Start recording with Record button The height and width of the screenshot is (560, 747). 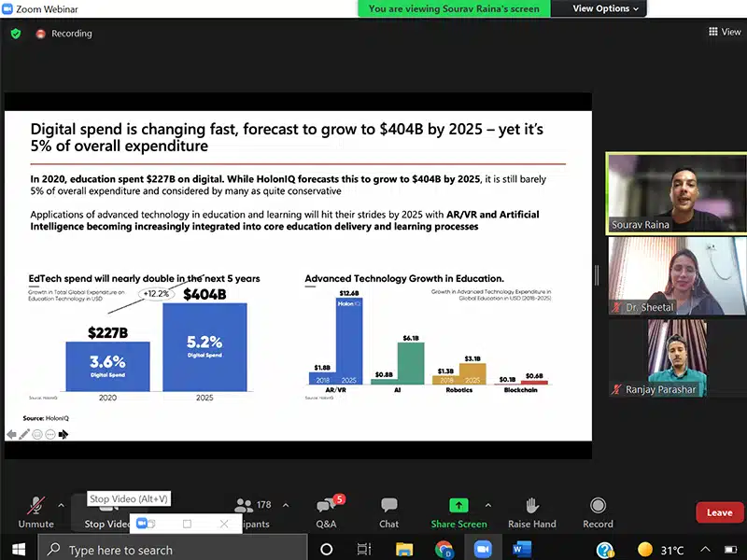pos(598,511)
